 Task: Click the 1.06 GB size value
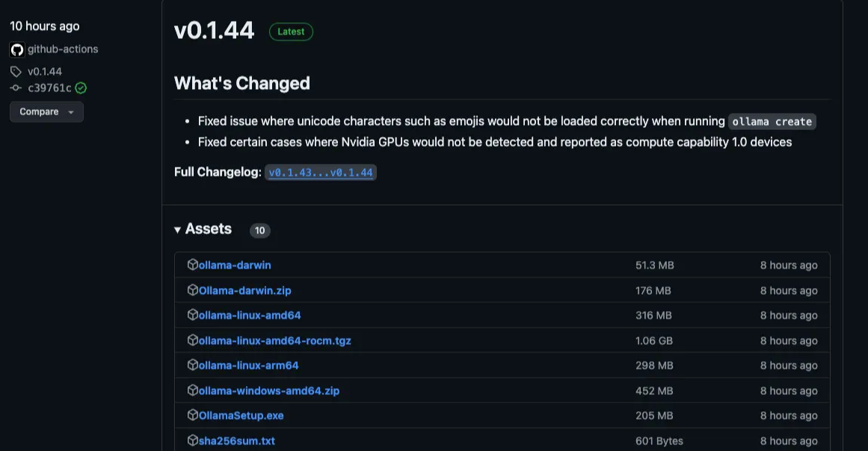point(653,341)
